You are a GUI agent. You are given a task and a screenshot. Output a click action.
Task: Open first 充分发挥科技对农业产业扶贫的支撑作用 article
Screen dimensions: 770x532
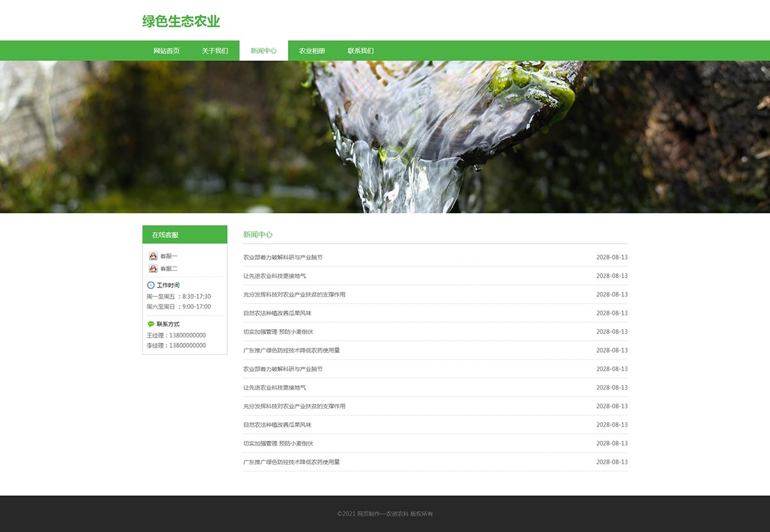click(295, 295)
